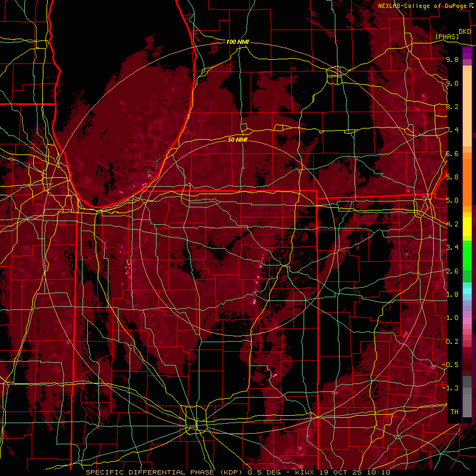Click the 2.6 value on color scale
This screenshot has height=476, width=476.
point(452,271)
